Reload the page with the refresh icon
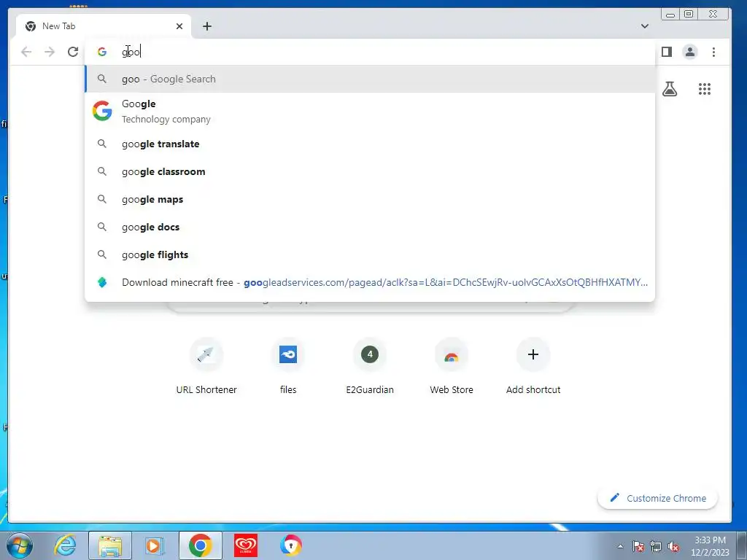747x560 pixels. click(73, 52)
